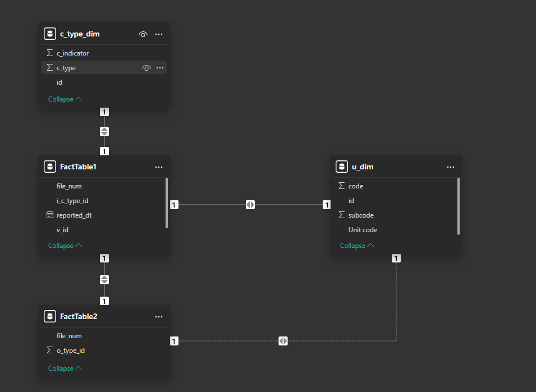Click the u_dim table title
The height and width of the screenshot is (392, 536).
(x=363, y=167)
